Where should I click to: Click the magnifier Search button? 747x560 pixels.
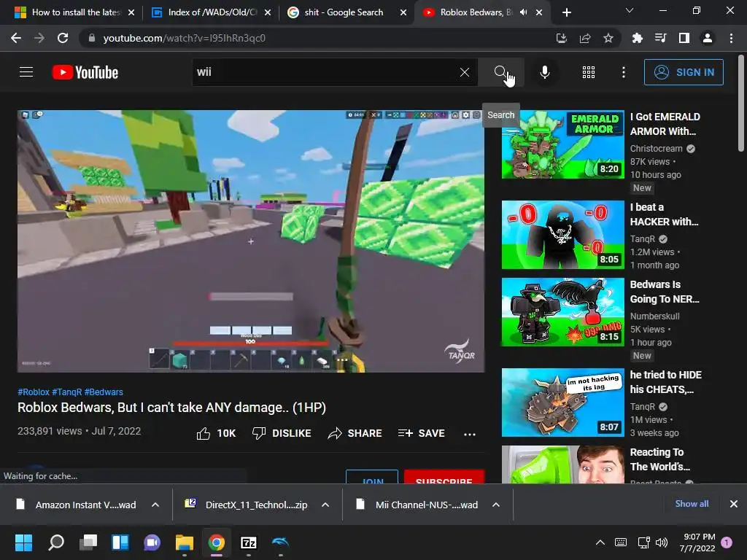(x=500, y=72)
